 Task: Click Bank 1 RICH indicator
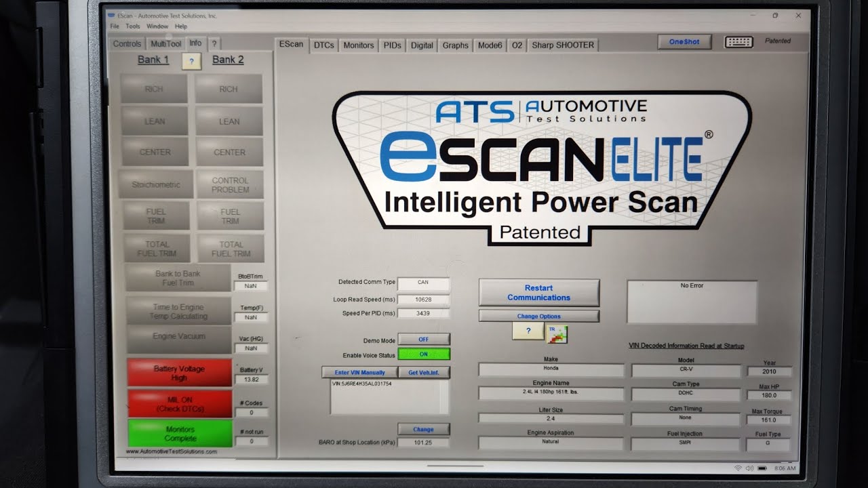click(x=154, y=89)
